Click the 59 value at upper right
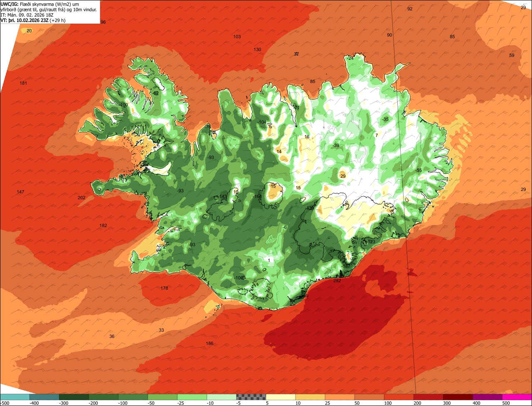The image size is (532, 406). click(512, 55)
